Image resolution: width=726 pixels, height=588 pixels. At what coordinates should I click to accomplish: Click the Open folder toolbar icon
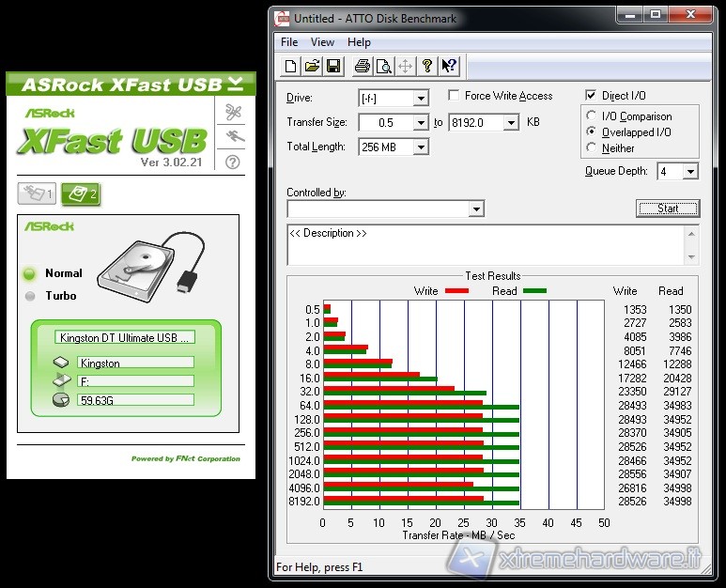[312, 66]
